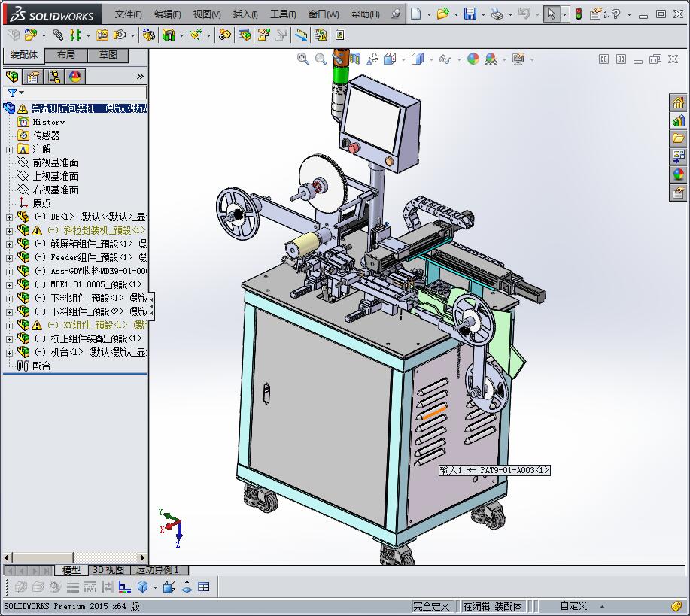
Task: Switch to the 运动算例 1 tab
Action: [x=157, y=570]
